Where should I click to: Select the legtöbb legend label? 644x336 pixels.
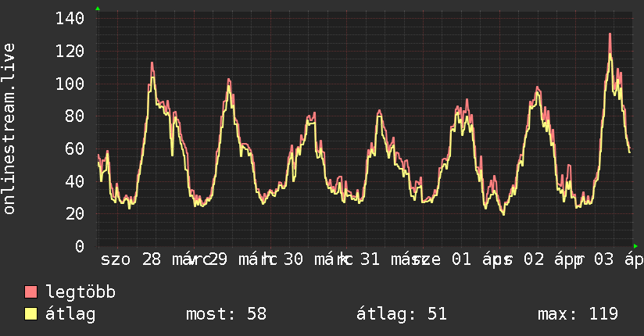pos(80,291)
